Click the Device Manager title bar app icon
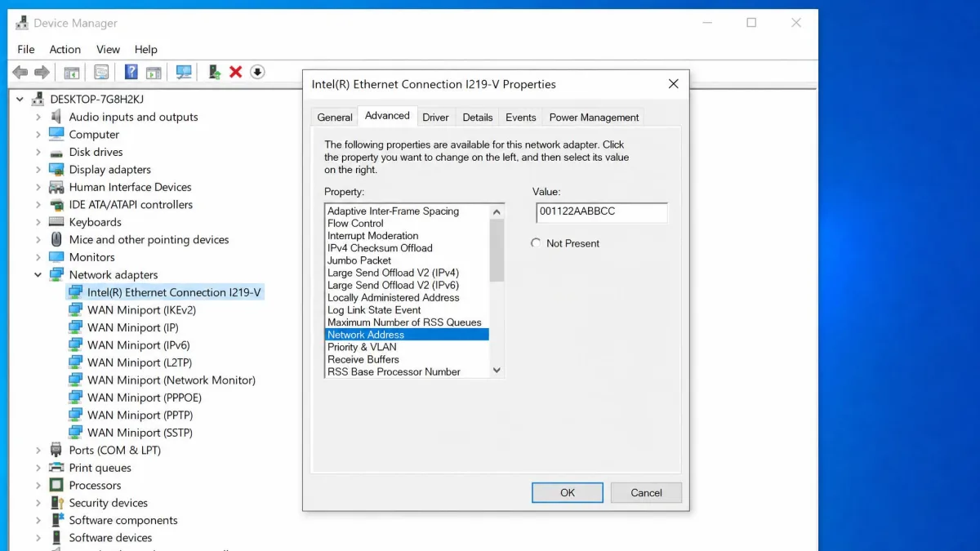The height and width of the screenshot is (551, 980). pyautogui.click(x=22, y=23)
